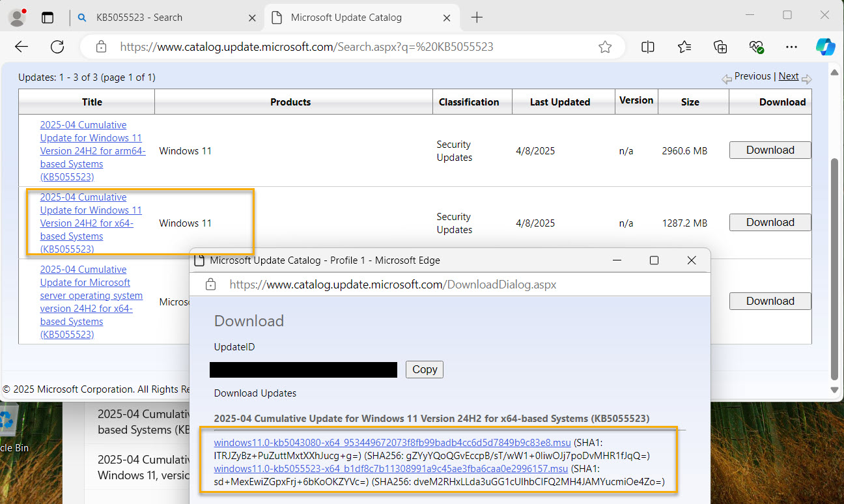
Task: Focus the catalog address bar URL
Action: (x=306, y=47)
